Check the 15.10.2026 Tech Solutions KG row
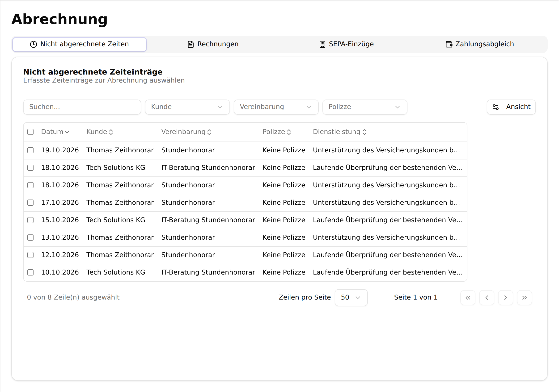The image size is (559, 392). click(30, 220)
